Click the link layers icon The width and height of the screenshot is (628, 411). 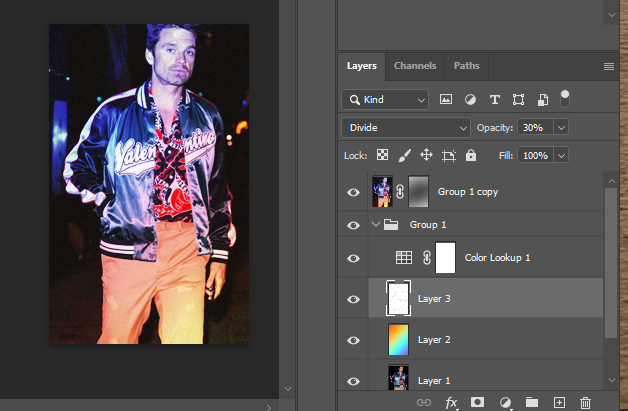point(424,402)
